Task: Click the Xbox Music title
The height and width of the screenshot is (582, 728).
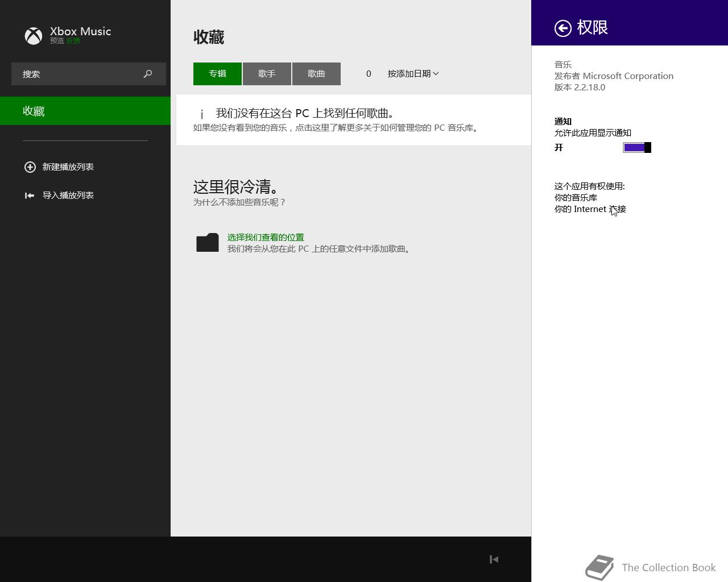Action: (x=81, y=31)
